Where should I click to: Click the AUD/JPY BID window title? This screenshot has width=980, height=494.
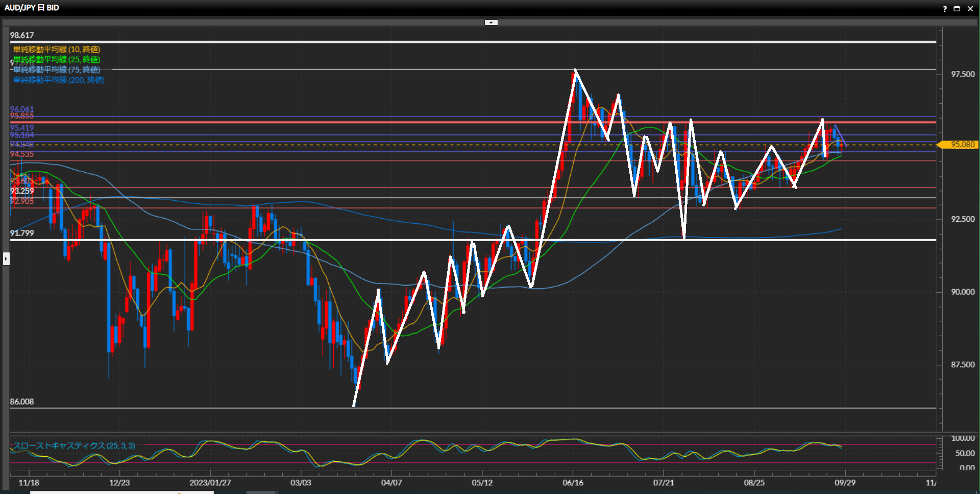pyautogui.click(x=32, y=8)
